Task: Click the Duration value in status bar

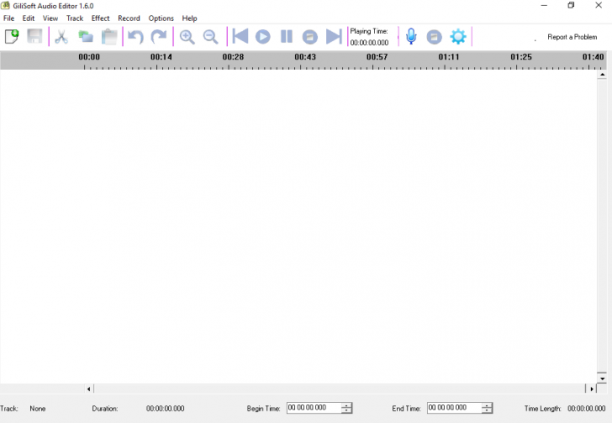Action: tap(165, 409)
